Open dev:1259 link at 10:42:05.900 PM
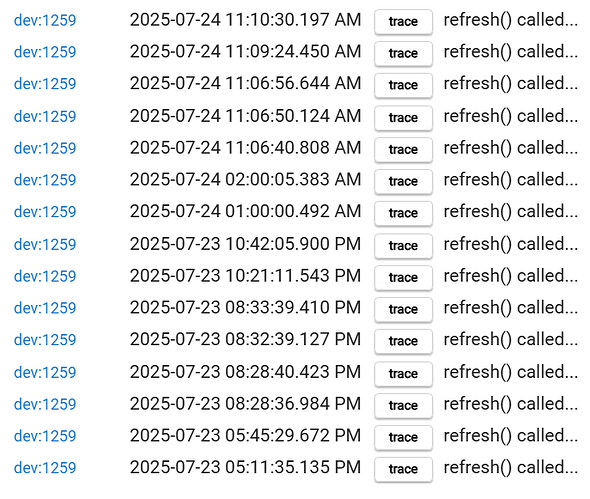 (45, 245)
